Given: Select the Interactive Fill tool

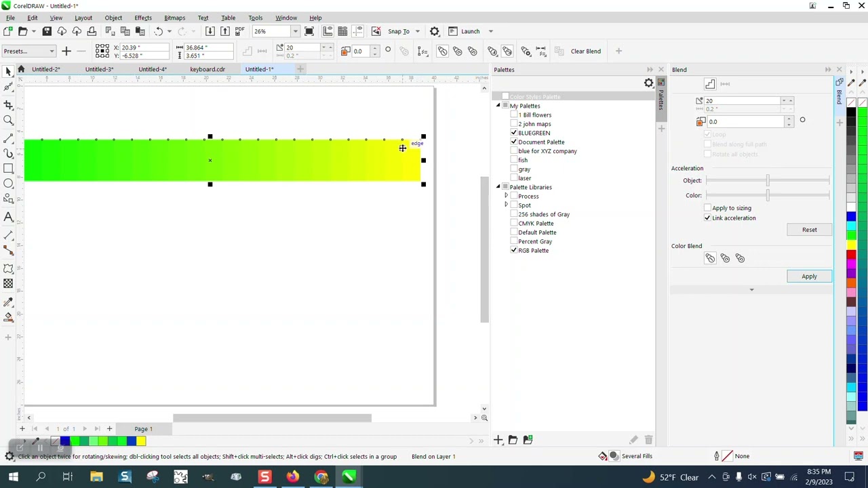Looking at the screenshot, I should click(8, 317).
